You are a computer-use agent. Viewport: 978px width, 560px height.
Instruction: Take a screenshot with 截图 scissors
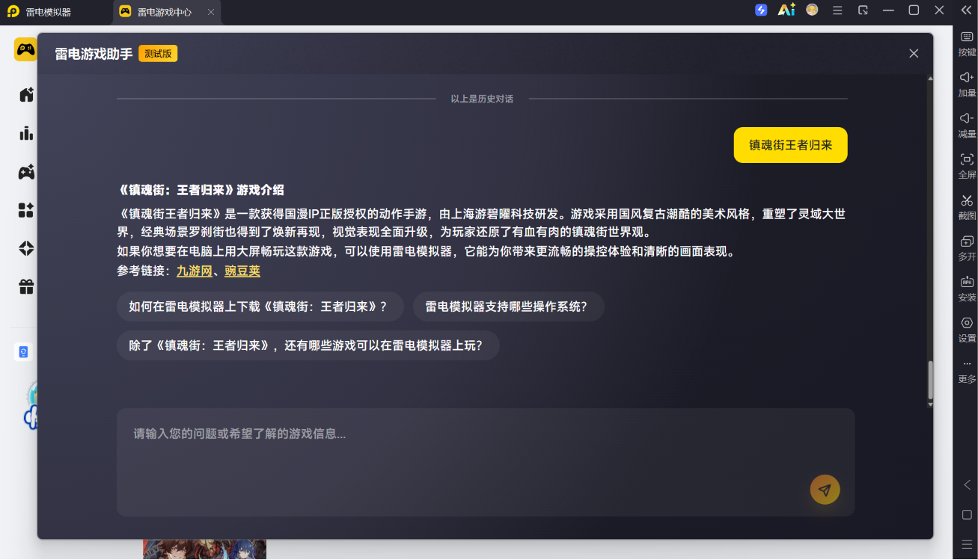pos(967,207)
